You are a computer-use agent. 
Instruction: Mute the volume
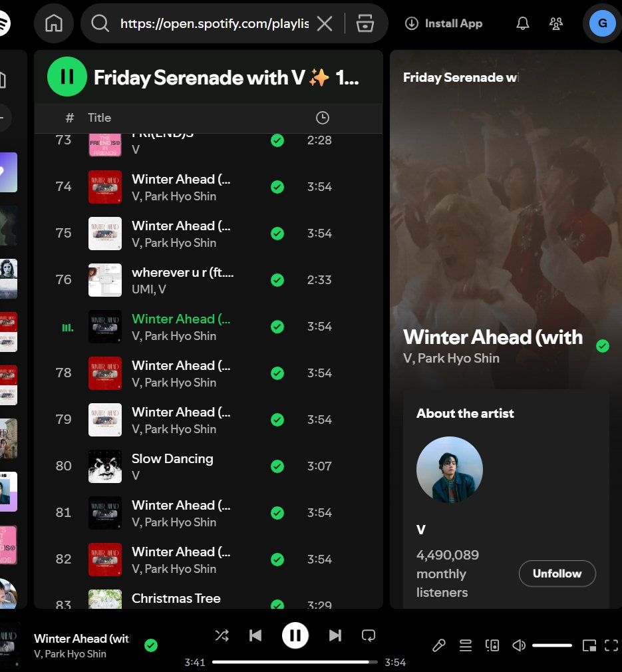[x=519, y=645]
